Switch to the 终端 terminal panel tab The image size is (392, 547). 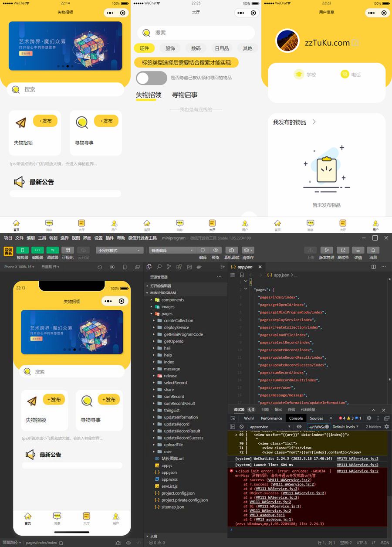tap(291, 410)
